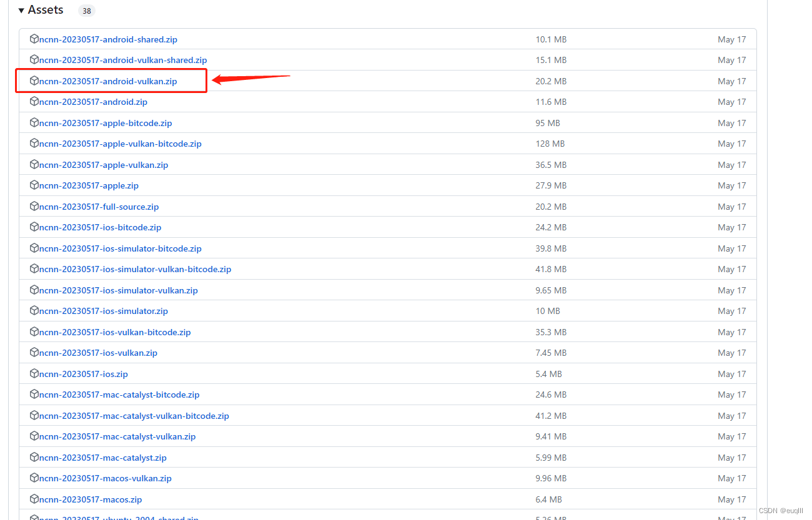Click the package icon beside ncnn-20230517-apple.zip
812x520 pixels.
coord(34,185)
